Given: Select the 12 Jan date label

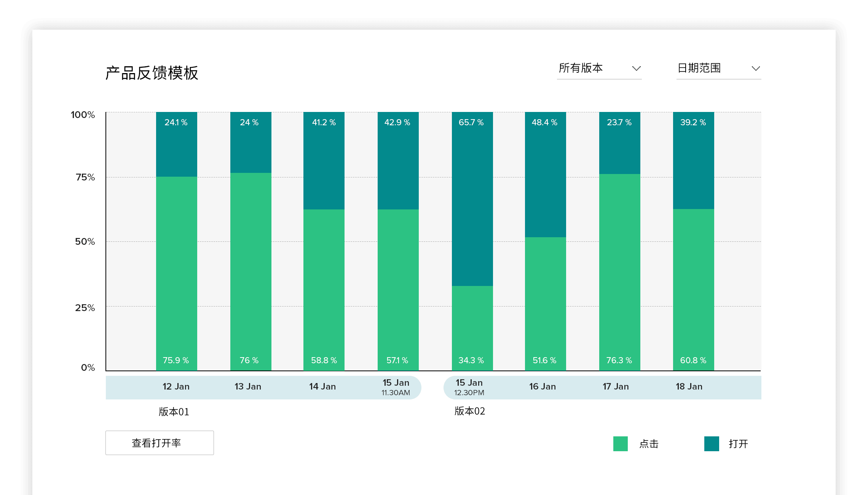Looking at the screenshot, I should pyautogui.click(x=176, y=387).
